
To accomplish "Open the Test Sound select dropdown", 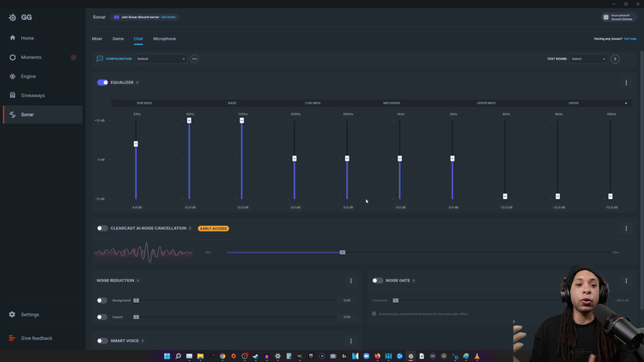I will [x=588, y=58].
